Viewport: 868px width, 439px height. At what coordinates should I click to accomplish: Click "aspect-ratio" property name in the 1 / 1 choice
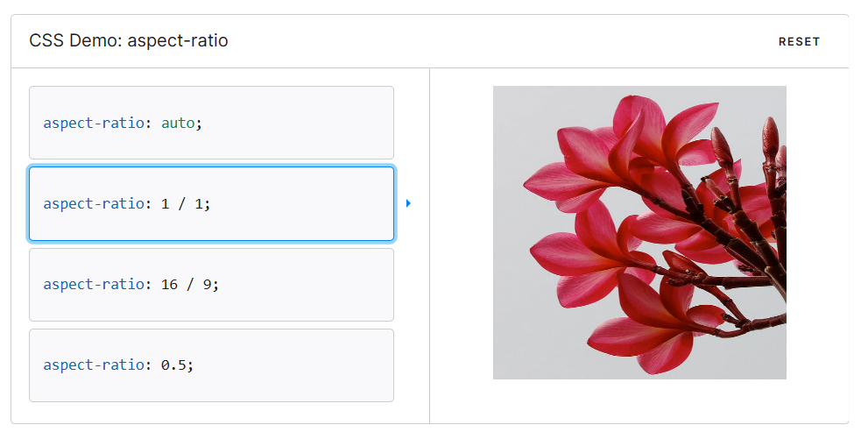(x=93, y=203)
